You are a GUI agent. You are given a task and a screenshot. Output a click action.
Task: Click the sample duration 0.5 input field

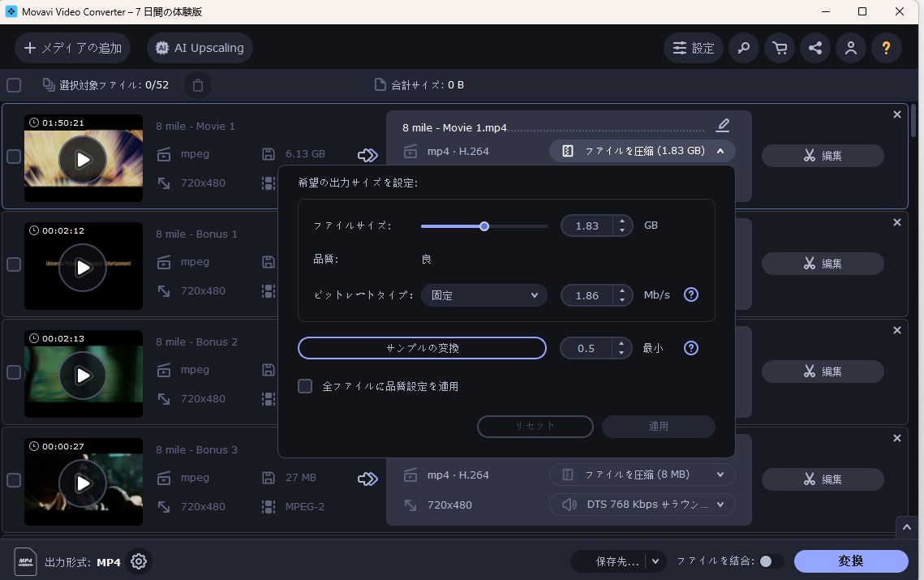click(x=587, y=348)
